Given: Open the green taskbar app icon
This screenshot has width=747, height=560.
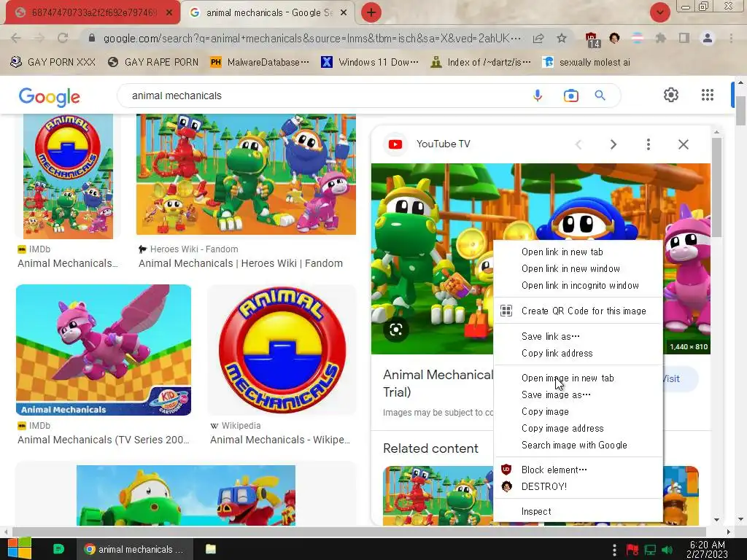Looking at the screenshot, I should (x=58, y=549).
